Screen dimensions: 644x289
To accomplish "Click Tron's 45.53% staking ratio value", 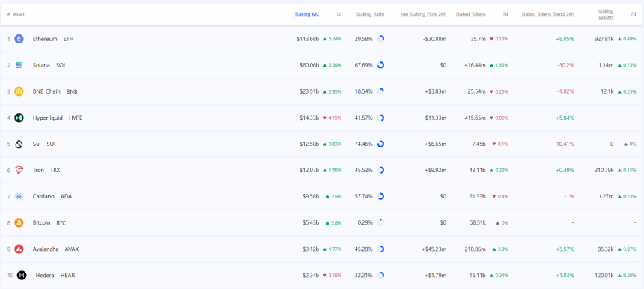I will (363, 171).
